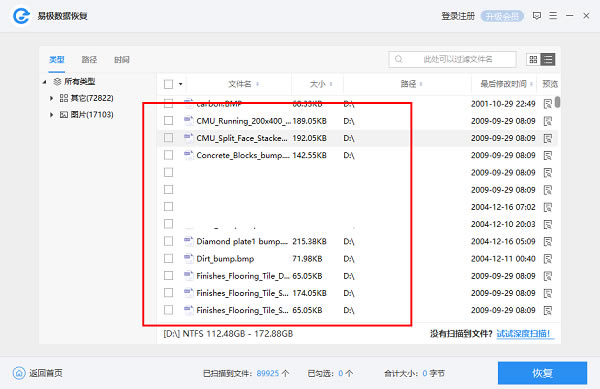
Task: Open the select-all dropdown arrow
Action: [180, 84]
